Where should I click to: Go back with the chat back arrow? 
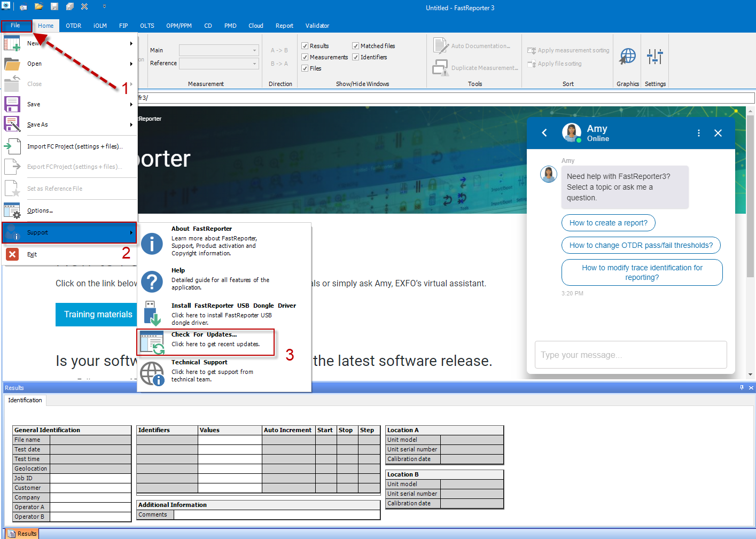[x=544, y=132]
